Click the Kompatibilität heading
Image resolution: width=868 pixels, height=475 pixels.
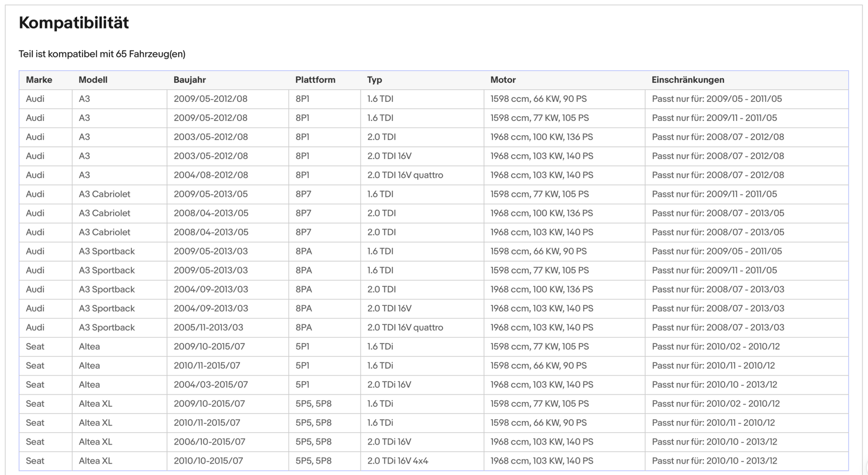[x=74, y=22]
